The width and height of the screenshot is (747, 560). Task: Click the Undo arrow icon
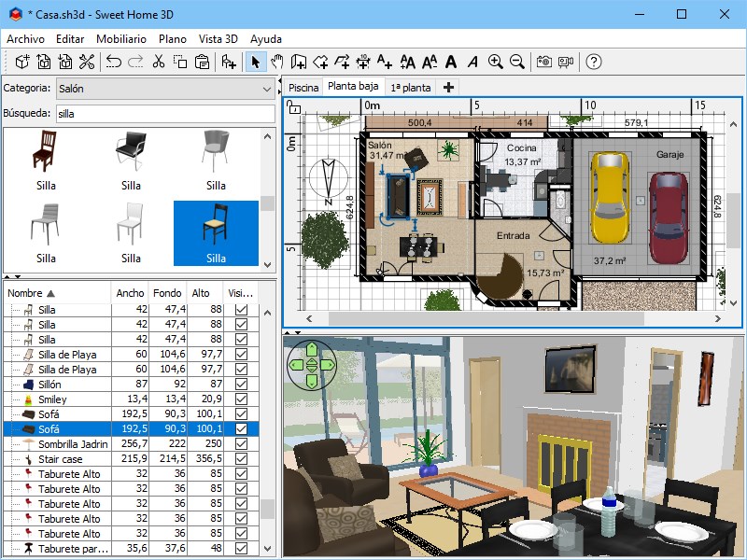pos(114,62)
